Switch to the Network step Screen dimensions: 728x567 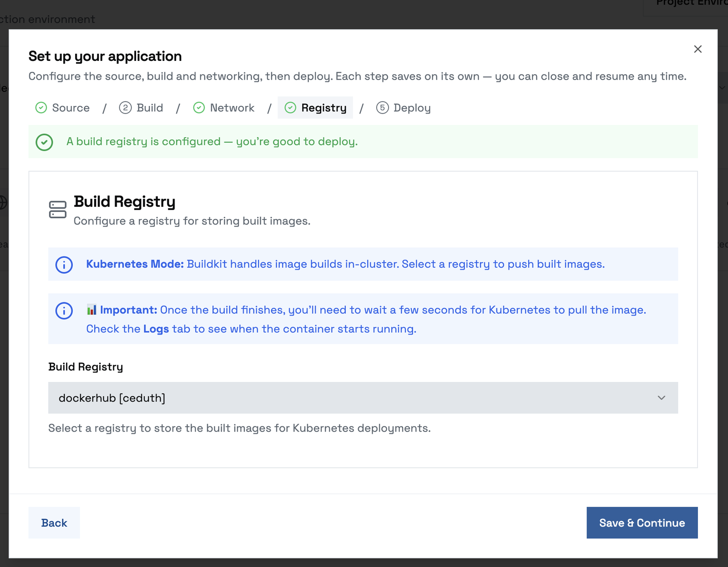(224, 108)
